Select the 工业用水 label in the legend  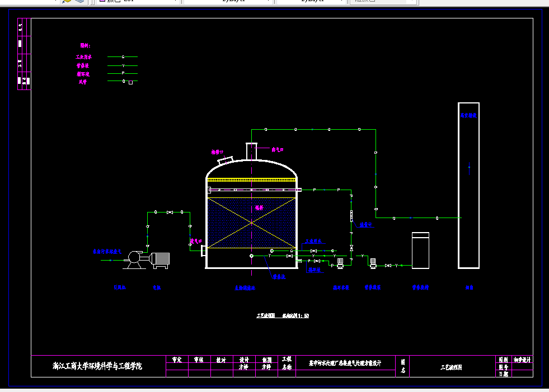84,56
